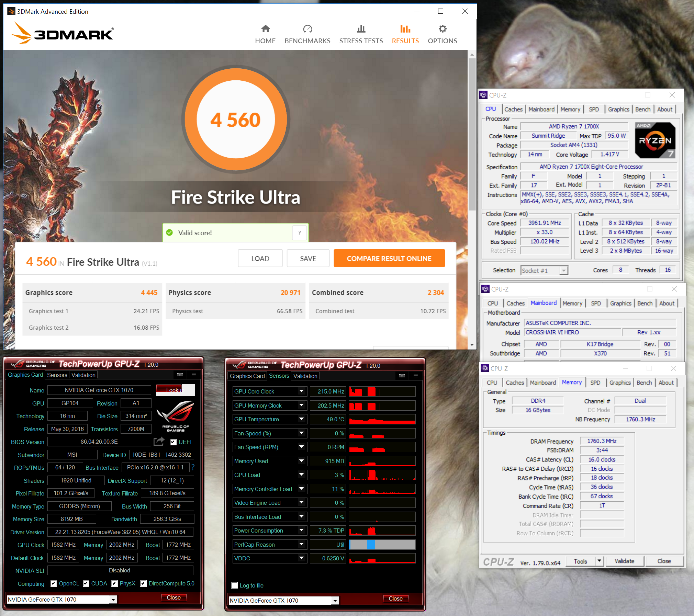Screen dimensions: 694x616
Task: Expand the GPU Core Clock sensor dropdown
Action: pos(301,391)
